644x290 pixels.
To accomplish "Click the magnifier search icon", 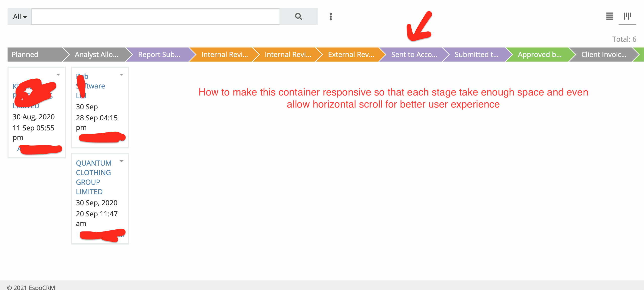I will coord(298,17).
